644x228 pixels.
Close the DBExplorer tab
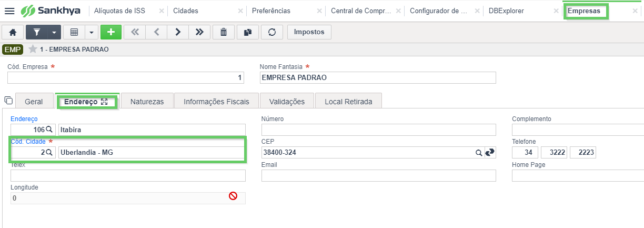[556, 11]
